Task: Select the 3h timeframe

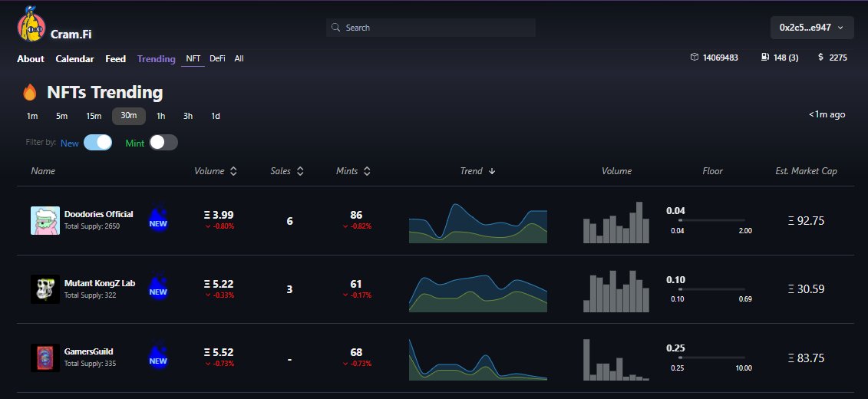Action: 188,116
